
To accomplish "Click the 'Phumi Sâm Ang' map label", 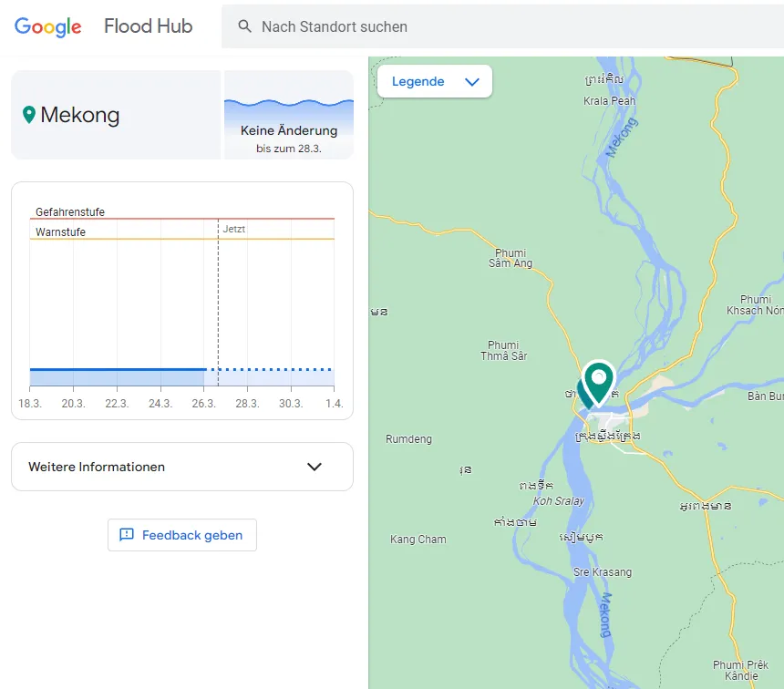I will (x=511, y=258).
